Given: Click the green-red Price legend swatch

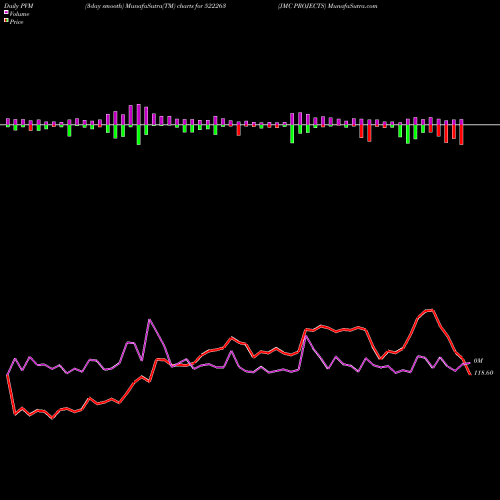Looking at the screenshot, I should (x=6, y=21).
